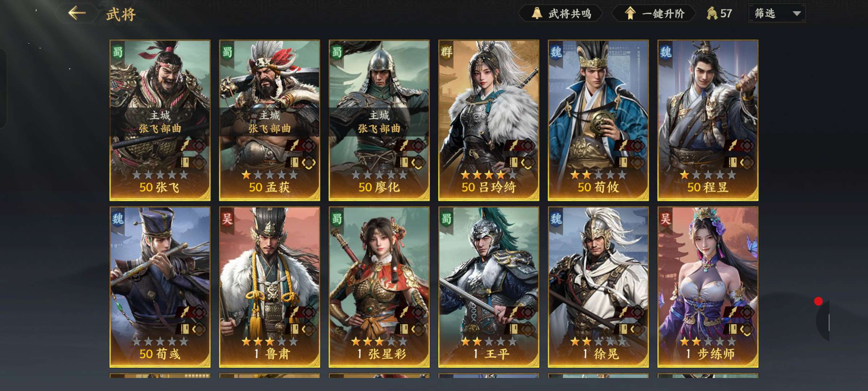The image size is (868, 391).
Task: Select the 孟获 general card
Action: tap(269, 120)
